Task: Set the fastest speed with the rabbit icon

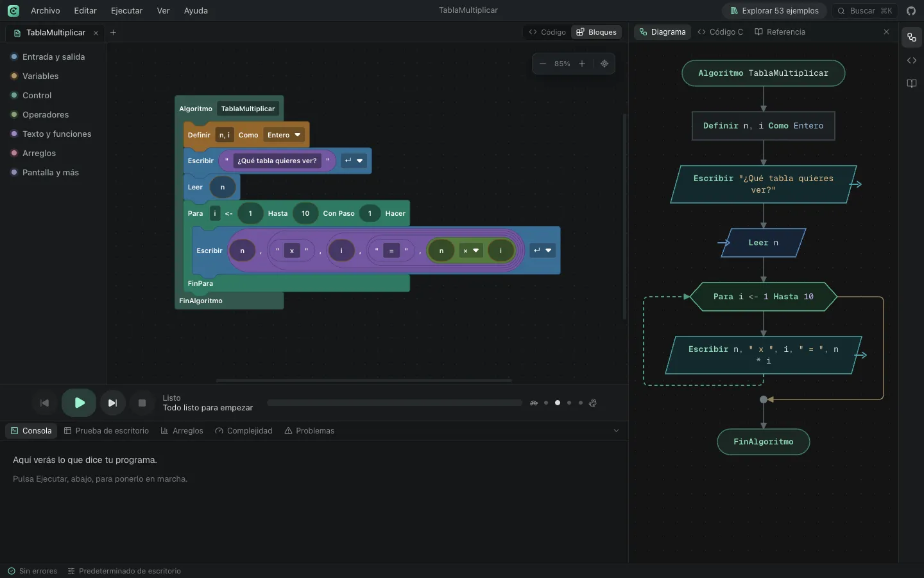Action: [593, 403]
